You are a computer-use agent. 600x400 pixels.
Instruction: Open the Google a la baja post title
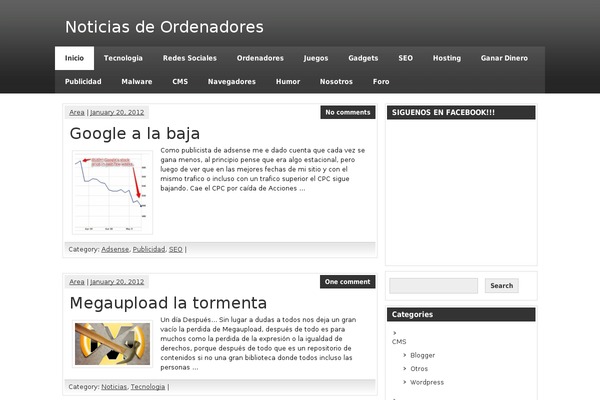pyautogui.click(x=135, y=134)
